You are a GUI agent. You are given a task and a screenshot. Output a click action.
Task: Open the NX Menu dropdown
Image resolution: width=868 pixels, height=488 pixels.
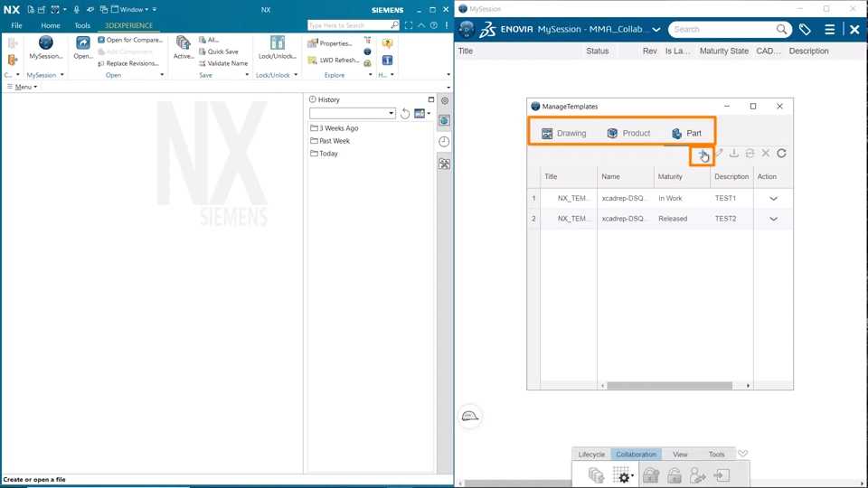tap(23, 87)
